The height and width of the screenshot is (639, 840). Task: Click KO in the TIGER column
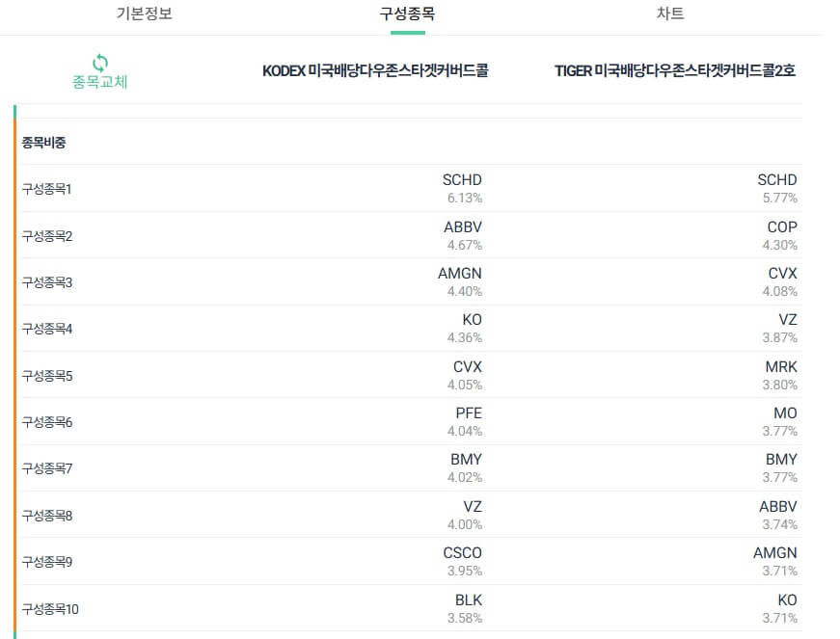coord(788,599)
